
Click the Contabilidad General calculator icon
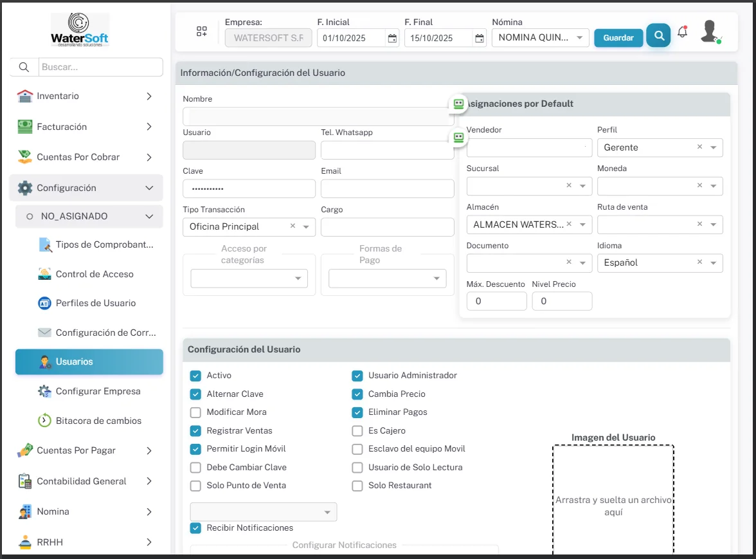pos(25,481)
